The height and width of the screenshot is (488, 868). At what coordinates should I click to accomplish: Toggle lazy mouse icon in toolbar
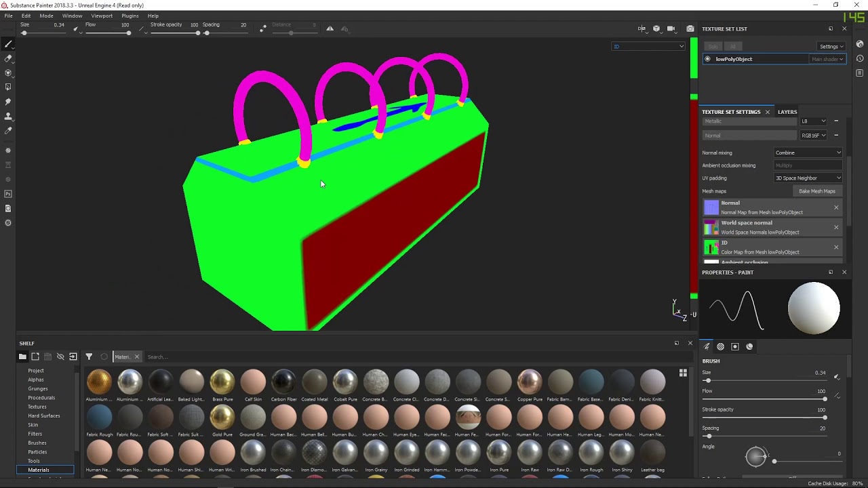point(263,28)
